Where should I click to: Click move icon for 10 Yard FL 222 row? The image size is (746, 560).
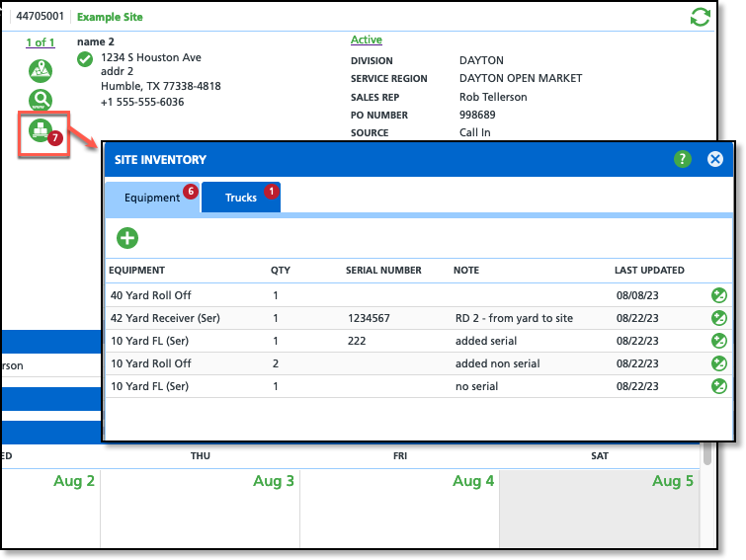pos(719,341)
